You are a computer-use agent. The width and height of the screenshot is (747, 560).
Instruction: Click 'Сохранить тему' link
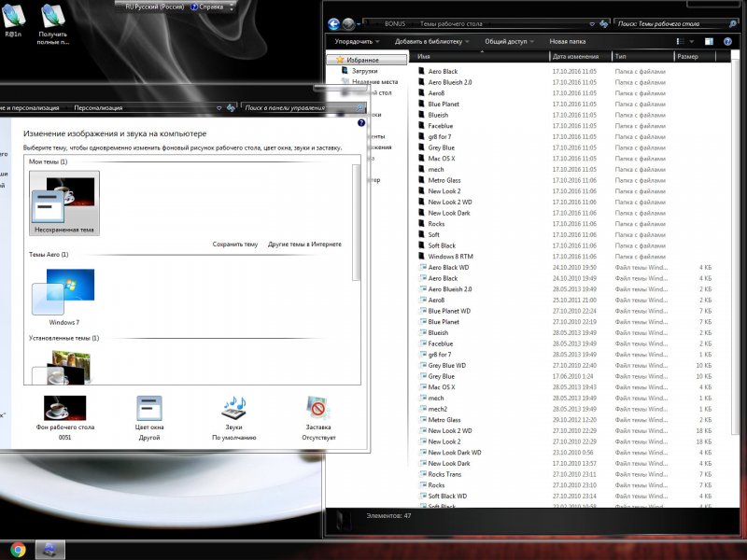tap(235, 245)
